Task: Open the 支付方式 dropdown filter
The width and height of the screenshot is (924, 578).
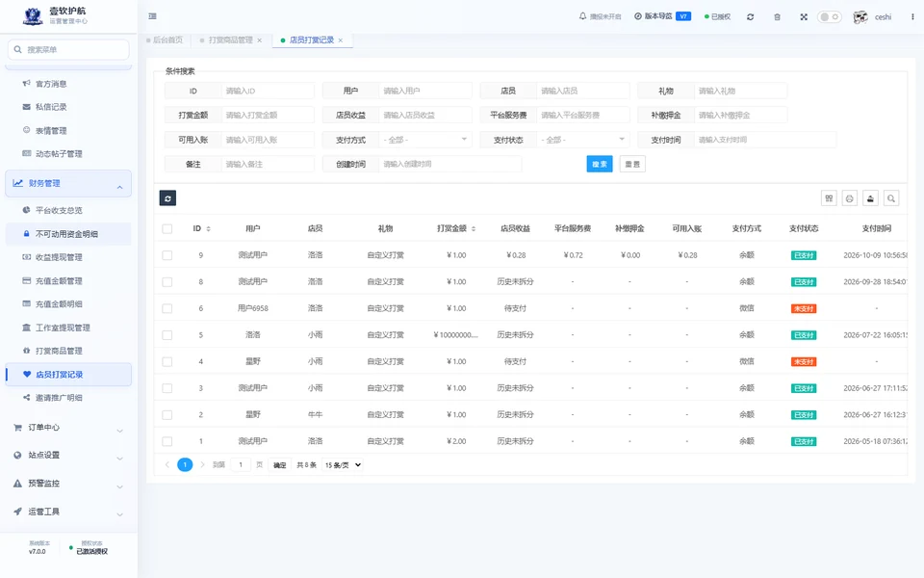Action: click(x=425, y=140)
